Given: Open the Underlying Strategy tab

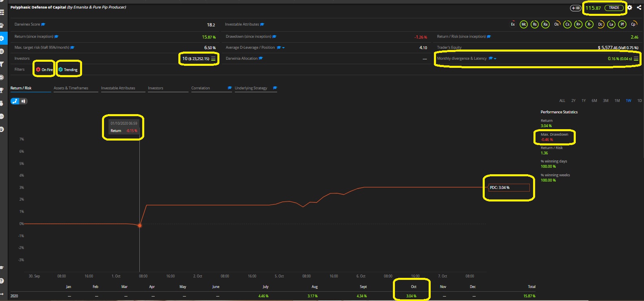Looking at the screenshot, I should pos(251,88).
